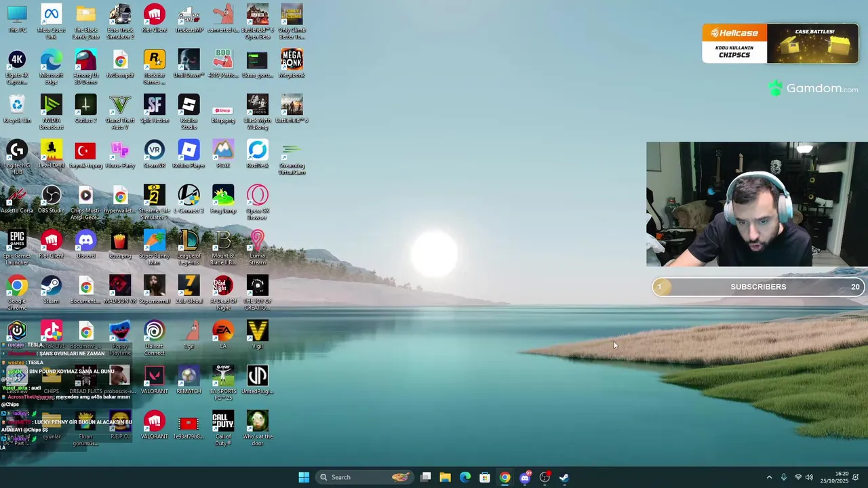This screenshot has height=488, width=868.
Task: Switch to Discord in taskbar
Action: point(524,477)
